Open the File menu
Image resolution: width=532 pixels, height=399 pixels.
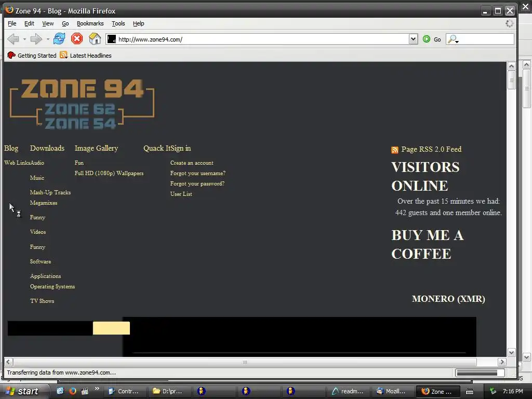(x=12, y=23)
